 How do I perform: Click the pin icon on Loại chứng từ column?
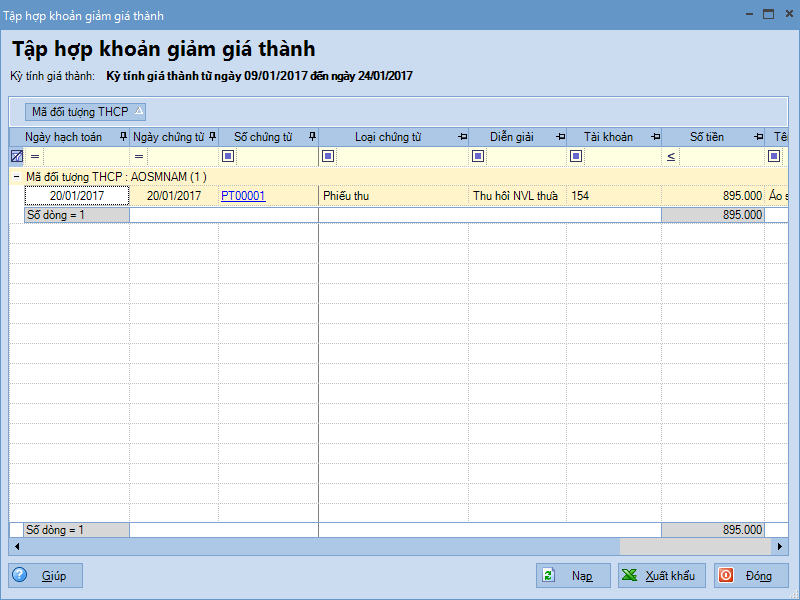tap(462, 137)
